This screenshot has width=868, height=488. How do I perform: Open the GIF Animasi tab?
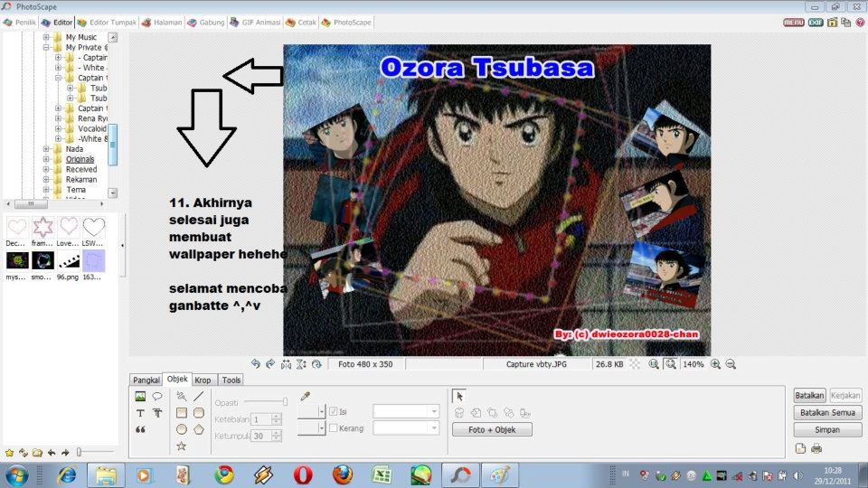[255, 22]
